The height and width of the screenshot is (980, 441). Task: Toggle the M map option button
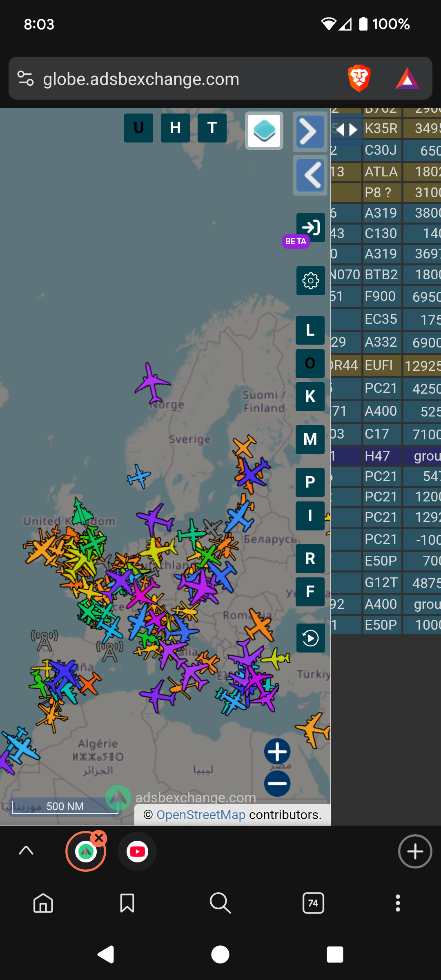click(x=310, y=439)
